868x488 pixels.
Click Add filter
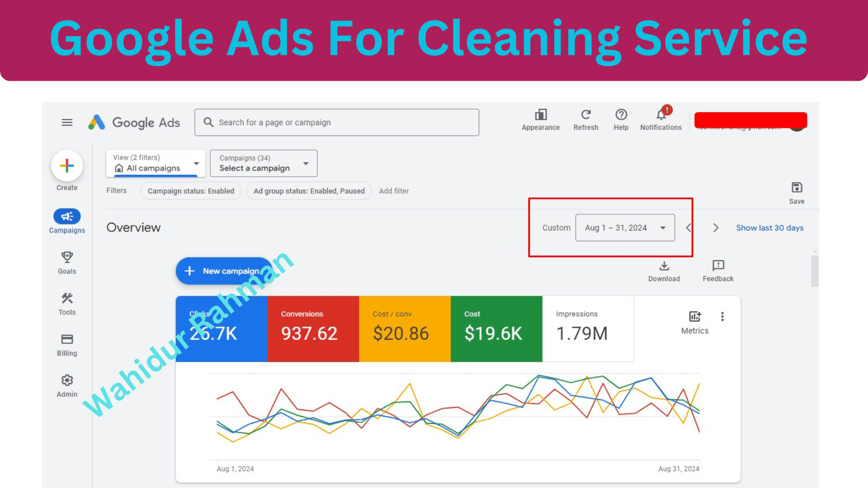tap(394, 191)
